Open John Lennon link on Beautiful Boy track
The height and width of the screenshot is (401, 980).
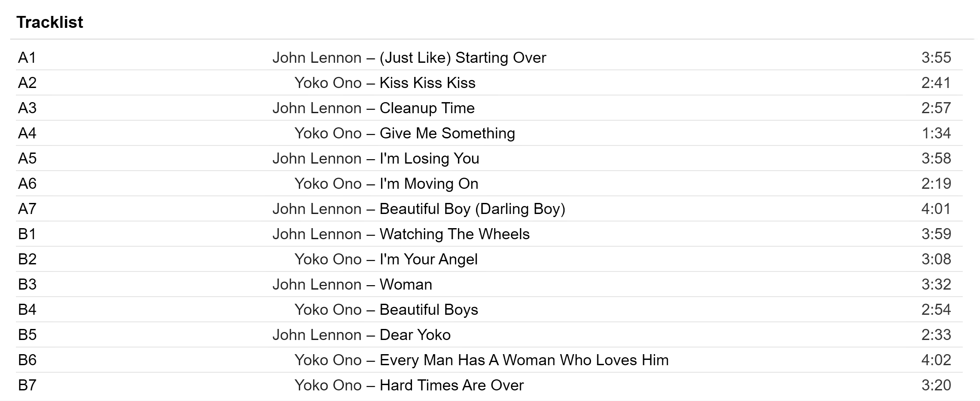click(316, 209)
